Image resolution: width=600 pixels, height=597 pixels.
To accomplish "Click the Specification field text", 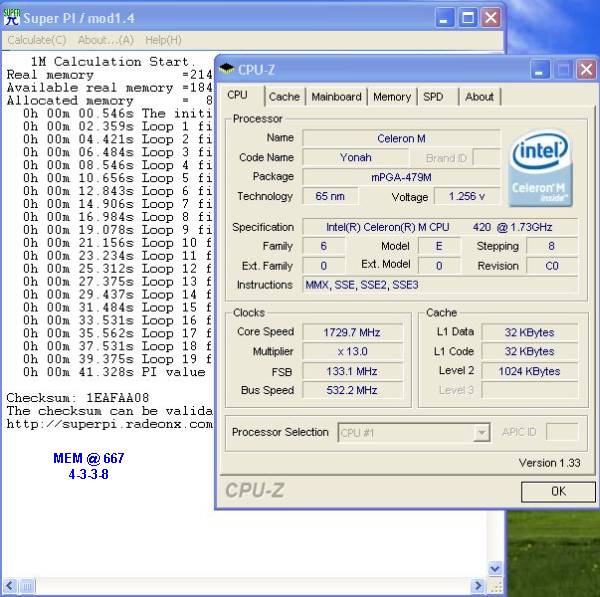I will pos(440,227).
